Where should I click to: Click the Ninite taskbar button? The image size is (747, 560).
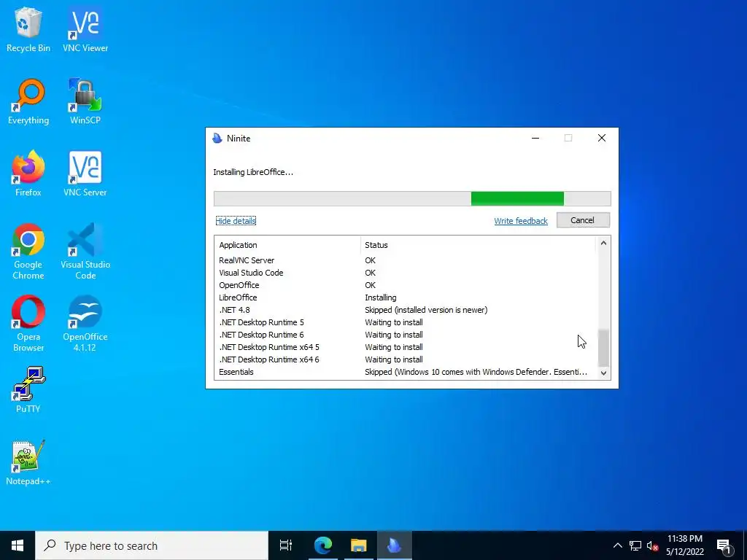[395, 545]
